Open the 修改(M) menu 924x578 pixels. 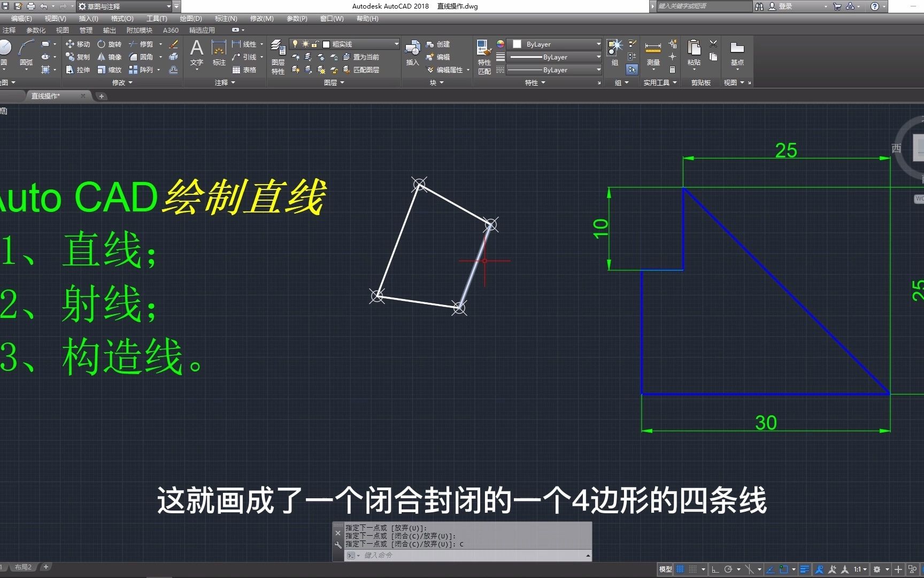click(x=261, y=18)
